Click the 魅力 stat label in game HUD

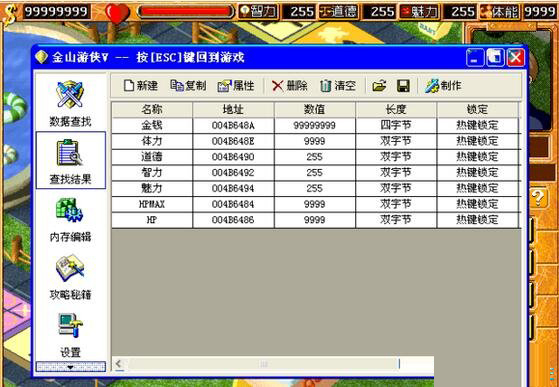pos(419,11)
